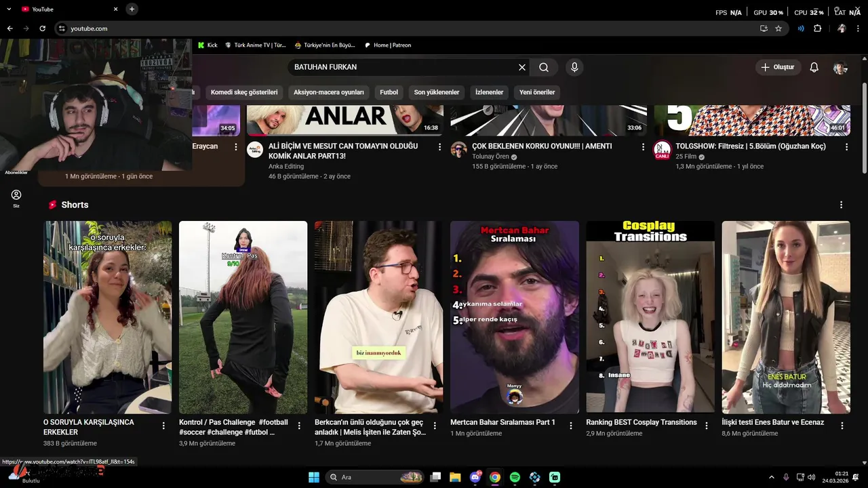Select the Yeni öneriler chip
The height and width of the screenshot is (488, 868).
click(x=537, y=92)
